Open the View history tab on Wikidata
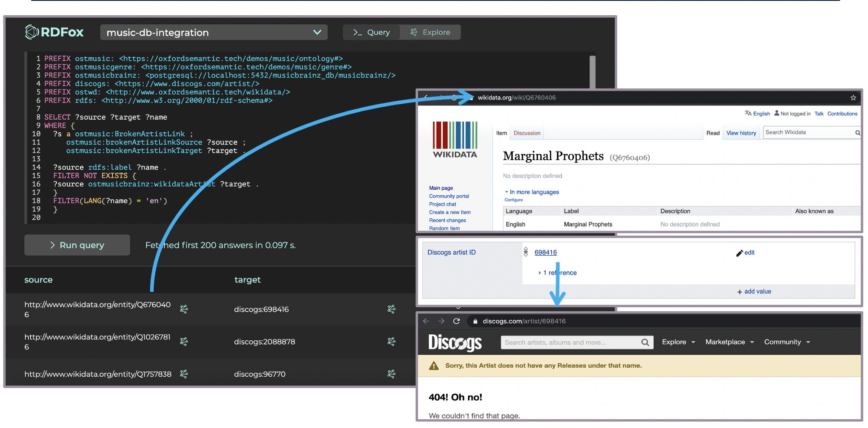This screenshot has width=868, height=428. point(741,133)
